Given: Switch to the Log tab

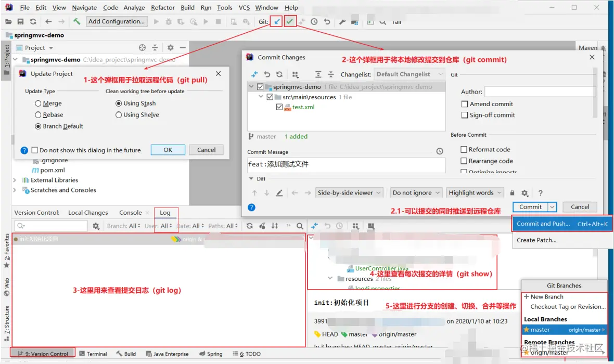Looking at the screenshot, I should point(165,213).
